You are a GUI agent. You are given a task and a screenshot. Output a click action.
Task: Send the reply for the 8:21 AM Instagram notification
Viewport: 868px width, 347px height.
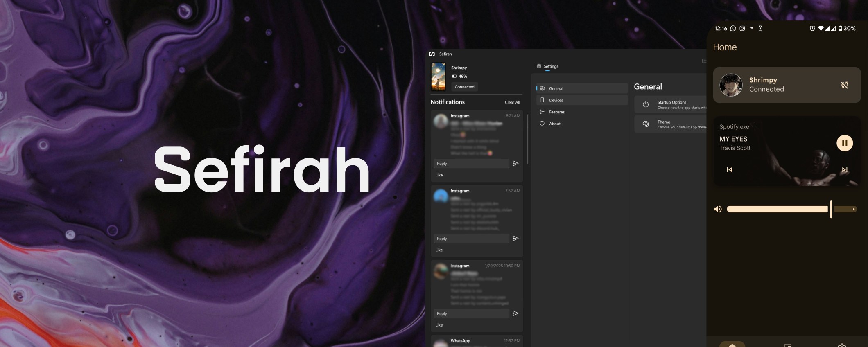click(515, 163)
